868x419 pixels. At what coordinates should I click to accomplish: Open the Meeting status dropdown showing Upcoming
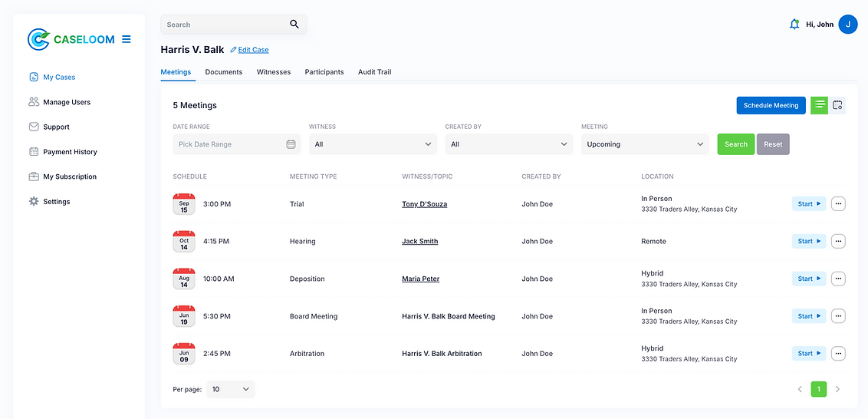645,144
